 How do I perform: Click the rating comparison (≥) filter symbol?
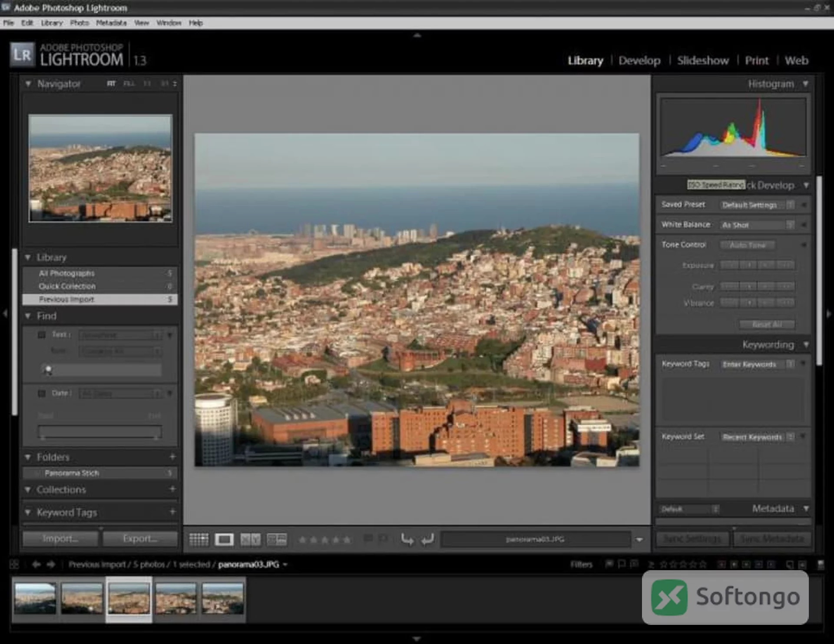pos(651,565)
